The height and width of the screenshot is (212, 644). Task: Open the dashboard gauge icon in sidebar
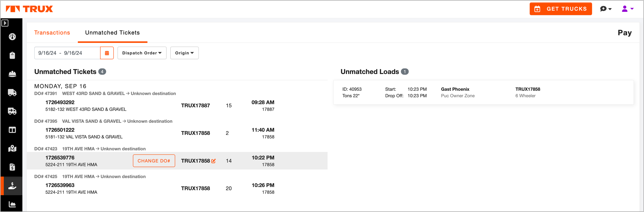click(12, 37)
